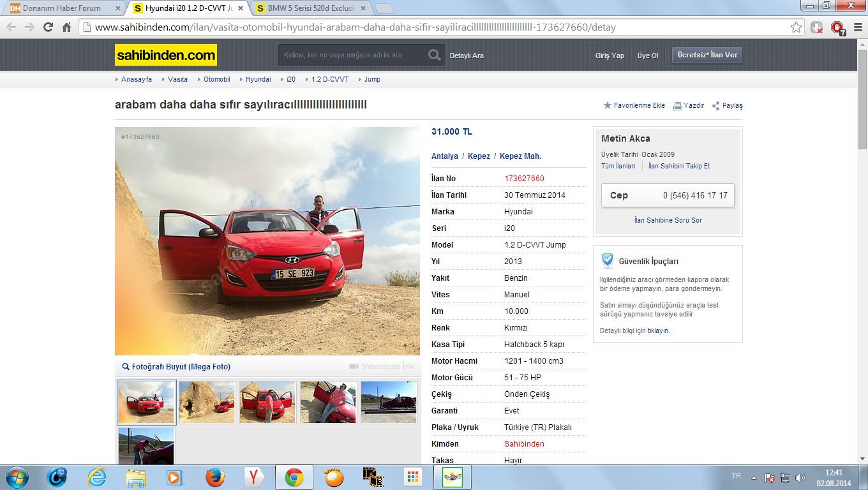Image resolution: width=868 pixels, height=490 pixels.
Task: View all listings via Tüm İlanları
Action: coord(618,166)
